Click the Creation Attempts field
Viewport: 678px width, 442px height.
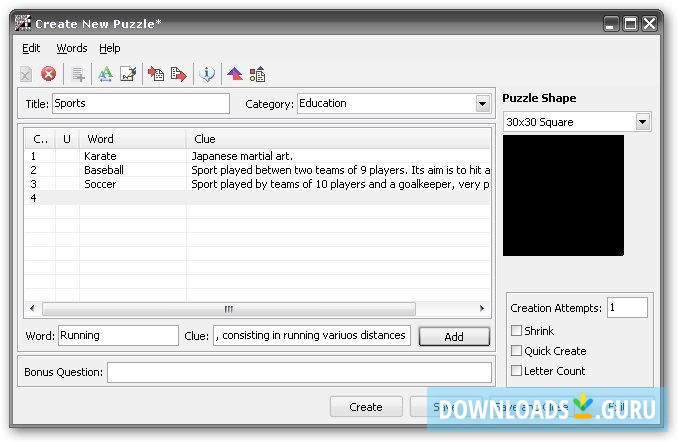pos(627,307)
